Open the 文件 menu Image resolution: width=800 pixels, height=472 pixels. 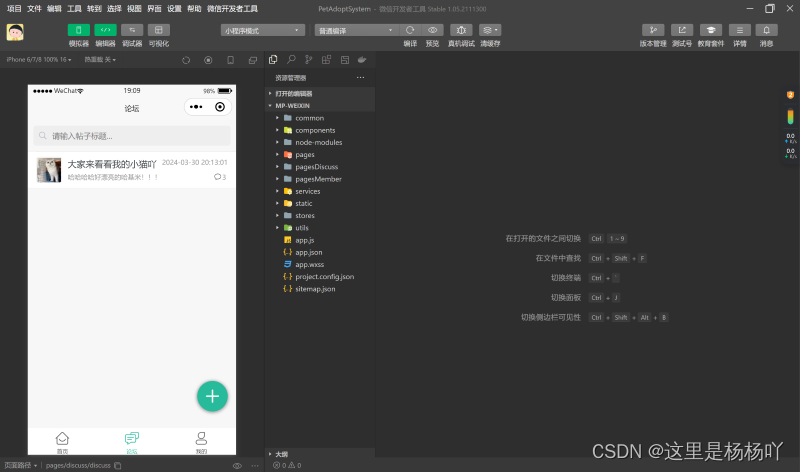[34, 9]
